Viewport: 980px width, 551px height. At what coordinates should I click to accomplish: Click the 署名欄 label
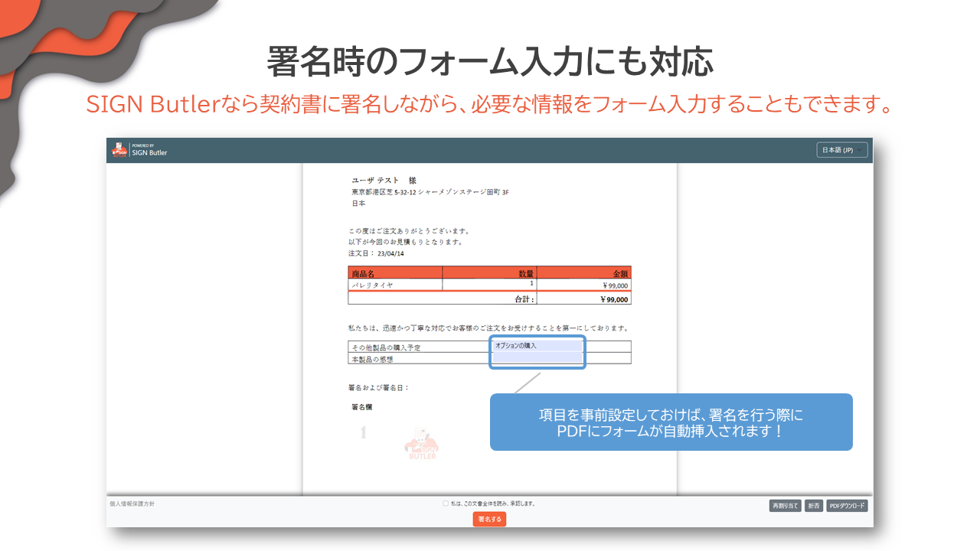tap(362, 407)
